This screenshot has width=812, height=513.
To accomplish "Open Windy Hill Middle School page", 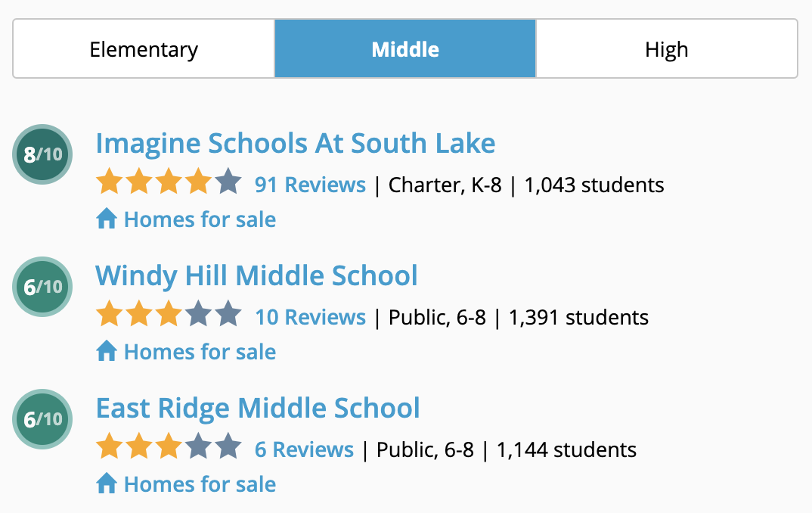I will [256, 275].
